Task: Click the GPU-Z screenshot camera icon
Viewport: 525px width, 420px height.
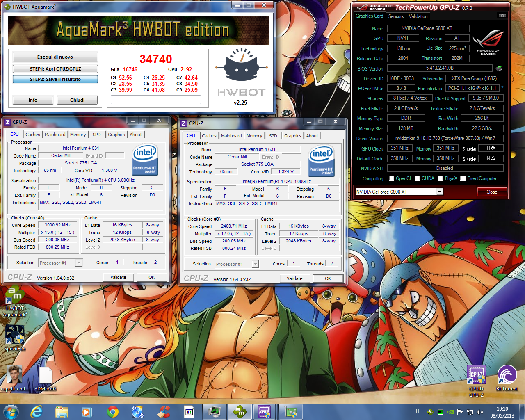Action: [x=502, y=16]
